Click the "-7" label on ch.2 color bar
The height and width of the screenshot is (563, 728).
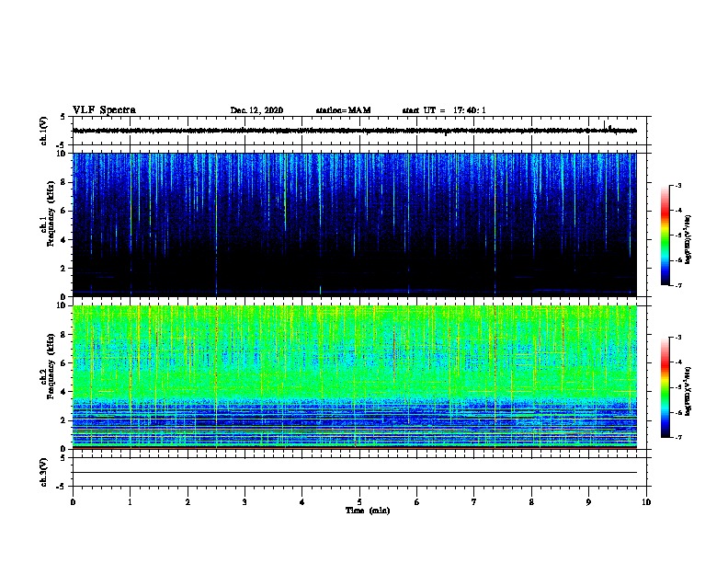point(677,437)
